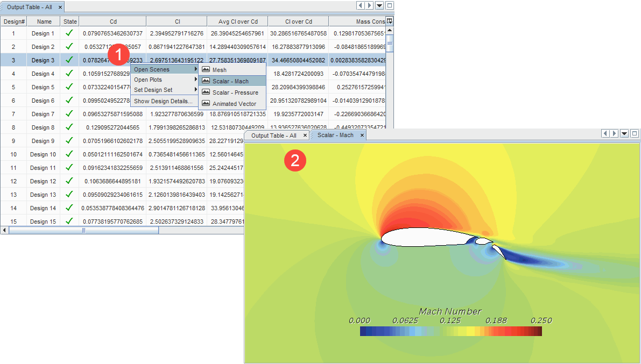Switch to Output Table - All tab beside Scalar - Mach

(273, 135)
